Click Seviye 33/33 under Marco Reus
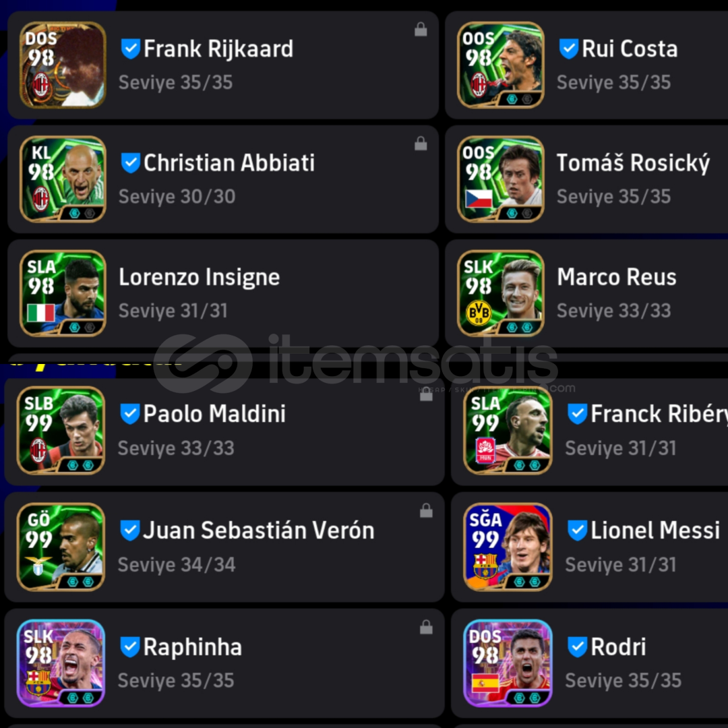This screenshot has width=728, height=728. click(x=613, y=311)
